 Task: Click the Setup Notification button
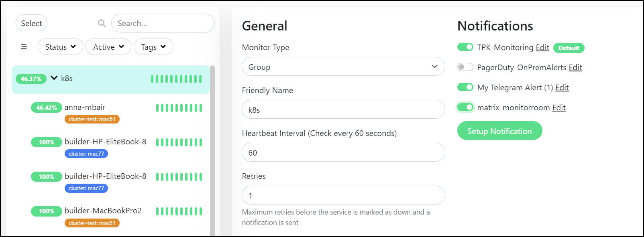tap(499, 131)
